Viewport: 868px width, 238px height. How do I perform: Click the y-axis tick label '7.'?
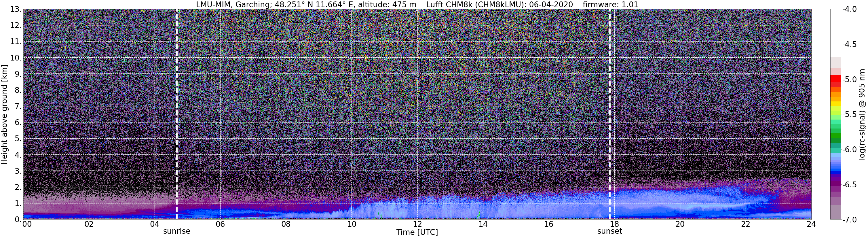pyautogui.click(x=18, y=107)
